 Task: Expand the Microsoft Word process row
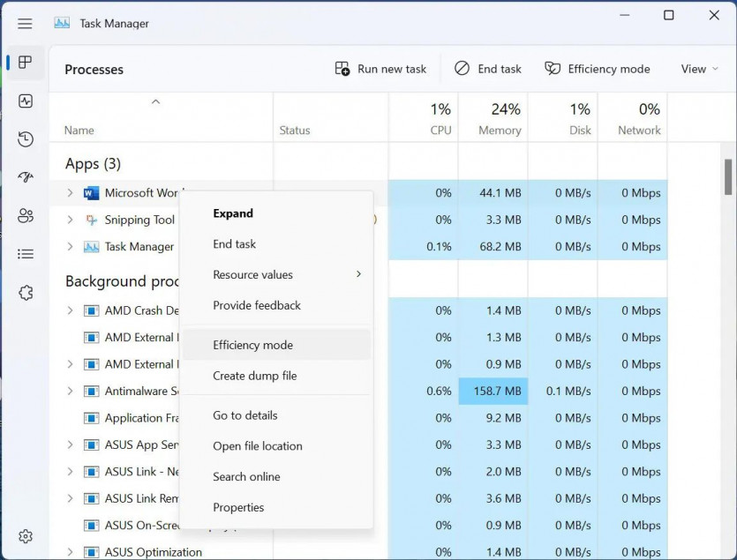click(x=71, y=193)
